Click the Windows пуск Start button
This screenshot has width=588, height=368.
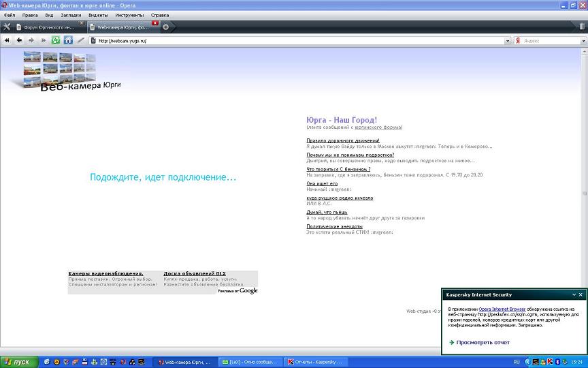[x=17, y=361]
